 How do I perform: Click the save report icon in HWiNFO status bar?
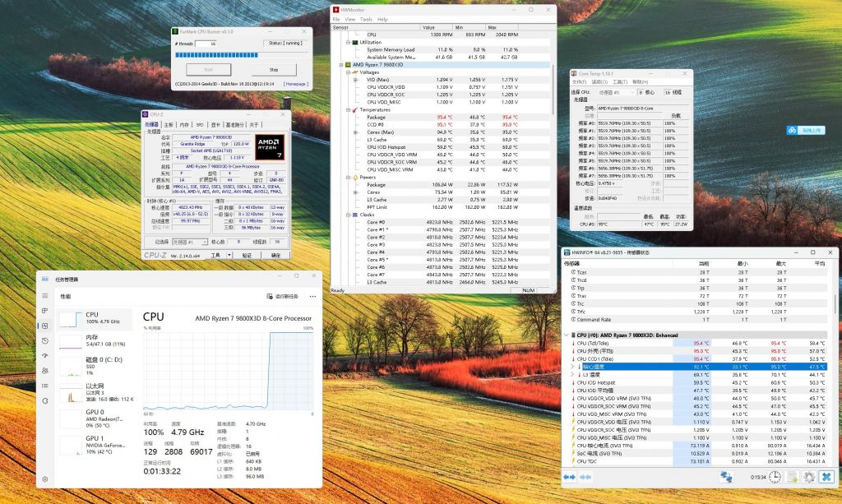793,477
